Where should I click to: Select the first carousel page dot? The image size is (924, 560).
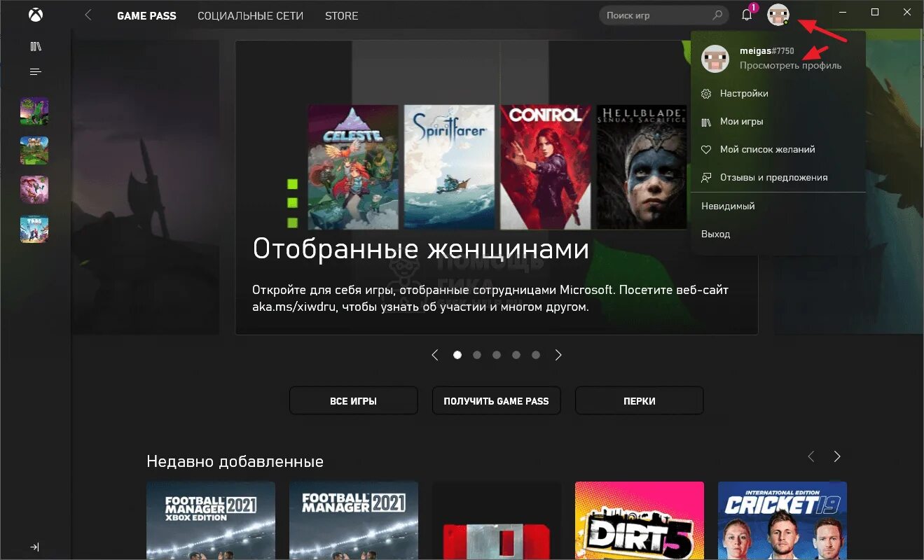coord(457,355)
